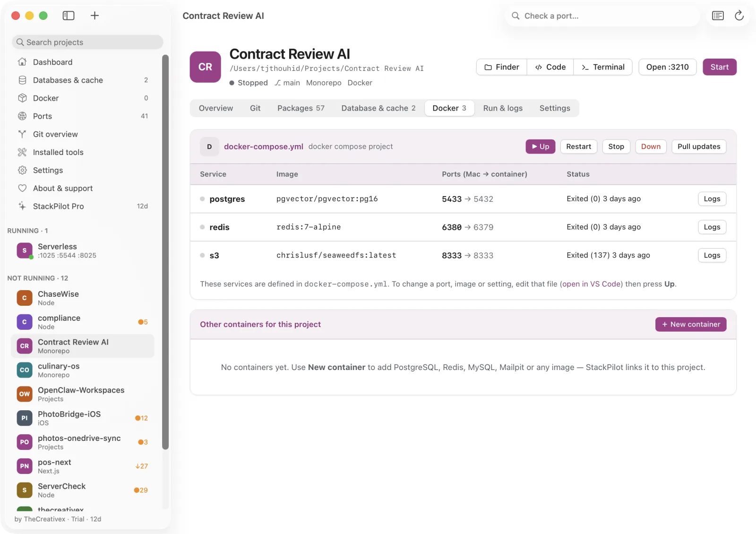756x534 pixels.
Task: Click the Start button
Action: click(x=719, y=67)
